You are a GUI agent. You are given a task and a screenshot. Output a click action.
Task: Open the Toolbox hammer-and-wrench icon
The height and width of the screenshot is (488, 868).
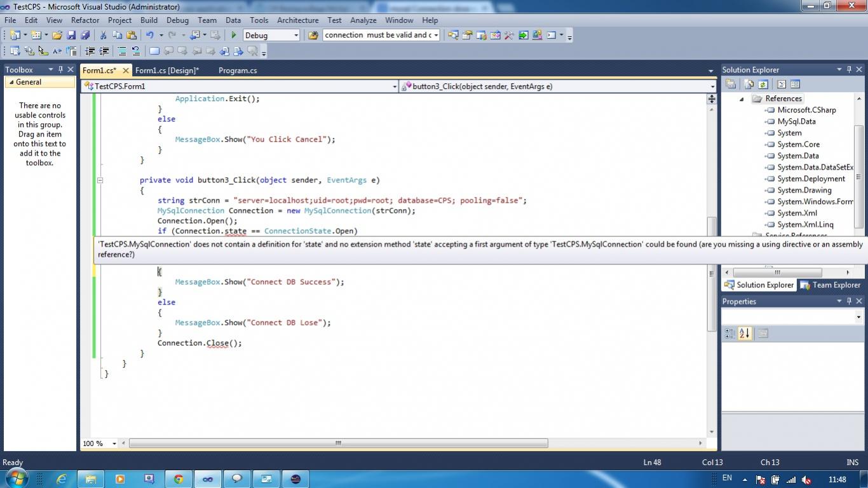[x=509, y=35]
